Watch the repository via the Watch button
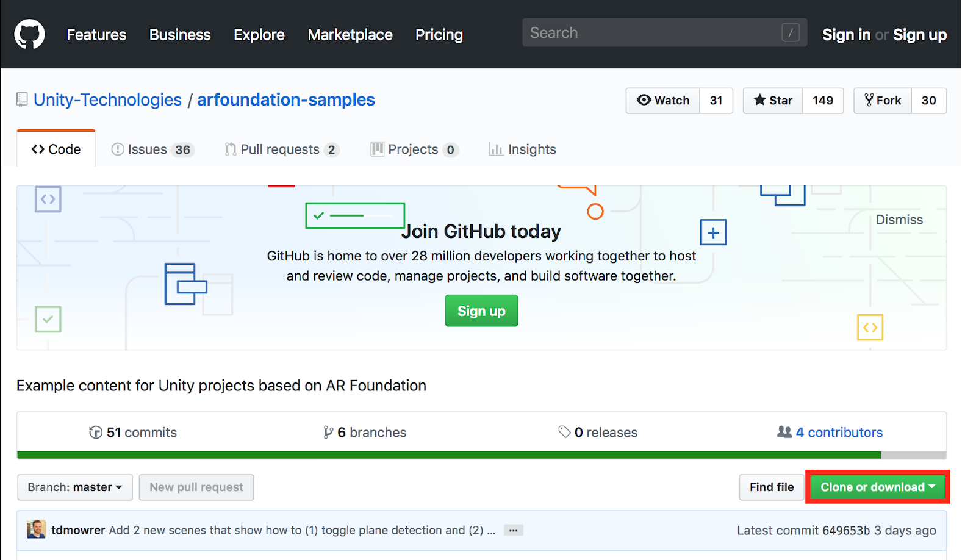 [x=663, y=101]
